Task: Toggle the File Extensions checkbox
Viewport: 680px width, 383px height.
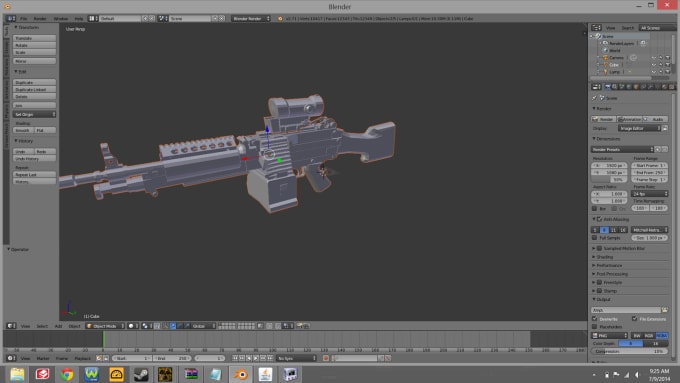Action: click(634, 319)
